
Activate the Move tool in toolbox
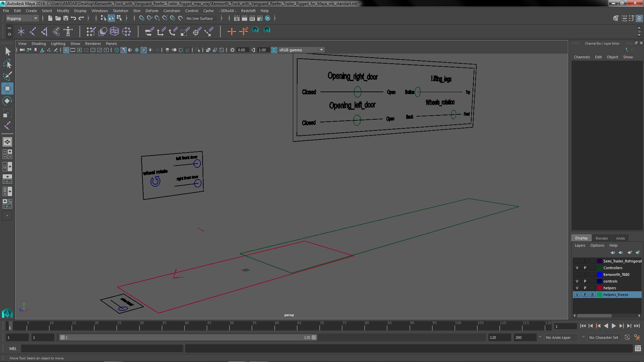pos(7,88)
